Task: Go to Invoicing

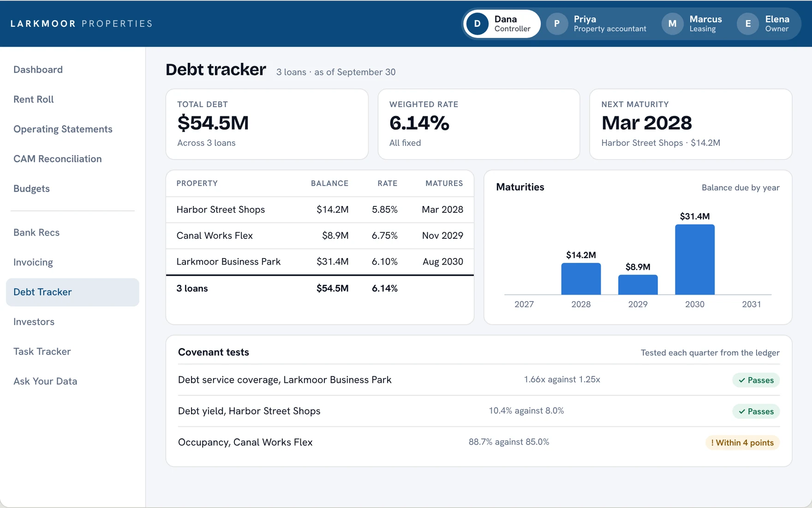Action: coord(72,262)
